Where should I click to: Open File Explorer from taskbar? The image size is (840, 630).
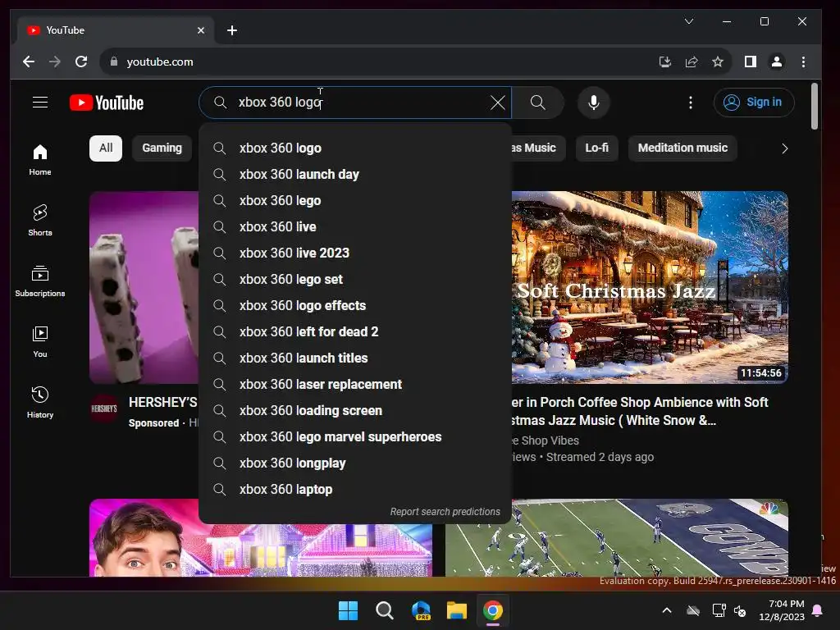click(x=457, y=610)
